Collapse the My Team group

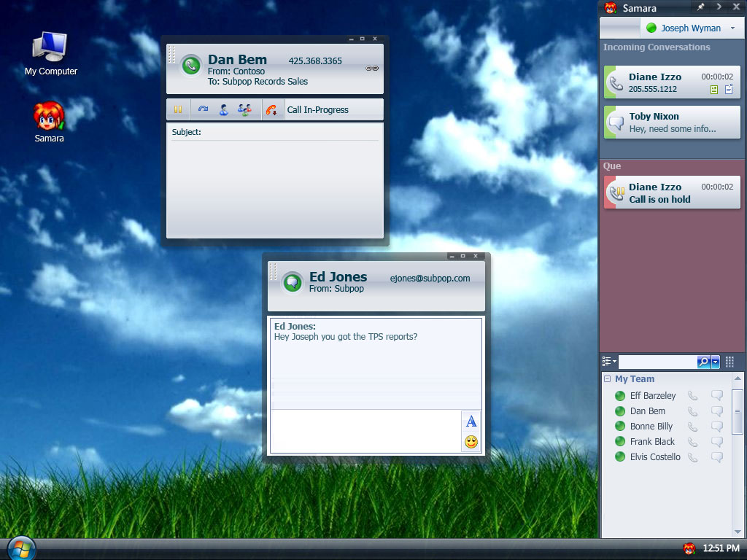pyautogui.click(x=608, y=379)
